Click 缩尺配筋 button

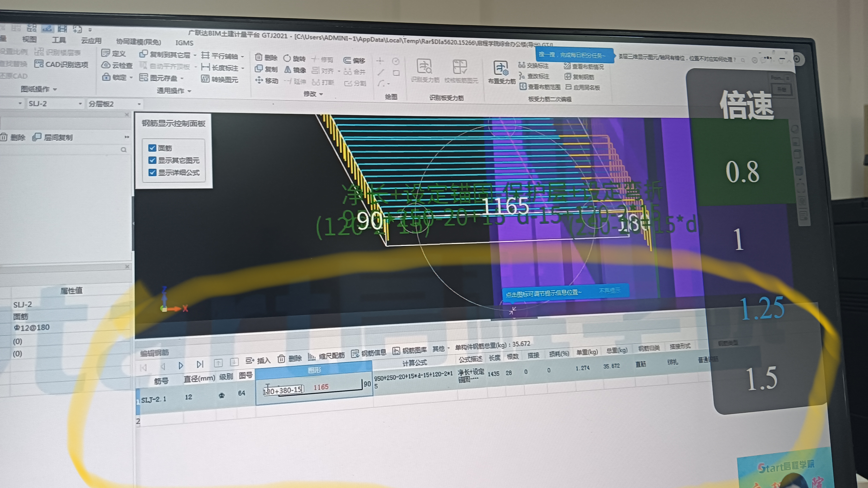coord(327,356)
